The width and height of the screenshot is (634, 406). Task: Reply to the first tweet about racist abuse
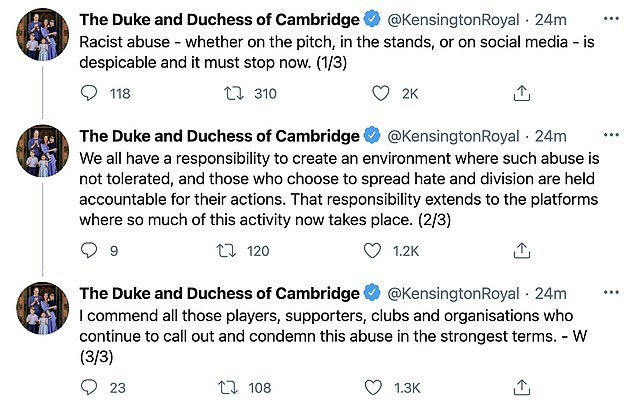(87, 93)
